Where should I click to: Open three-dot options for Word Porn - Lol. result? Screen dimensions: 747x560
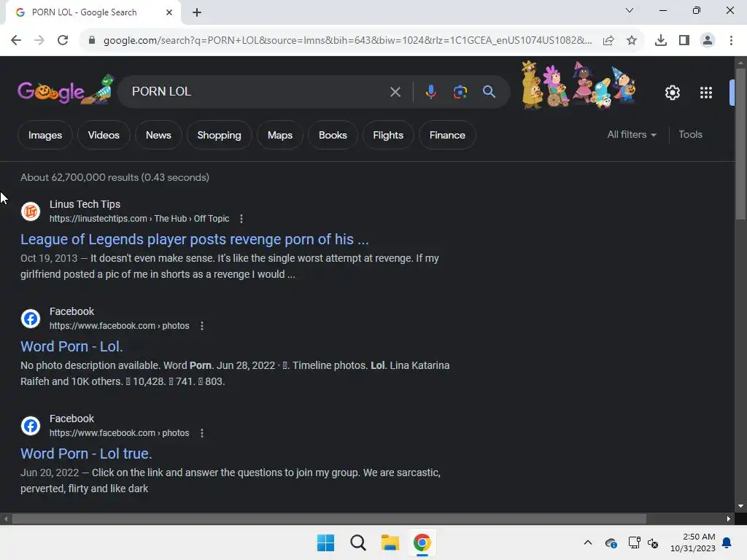(x=202, y=326)
